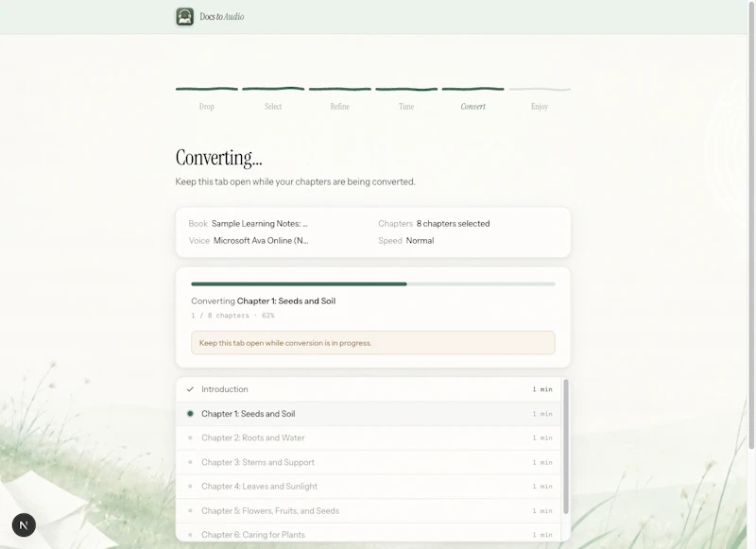The height and width of the screenshot is (549, 756).
Task: Click the pending dot beside Chapter 4: Leaves and Sunlight
Action: tap(190, 487)
